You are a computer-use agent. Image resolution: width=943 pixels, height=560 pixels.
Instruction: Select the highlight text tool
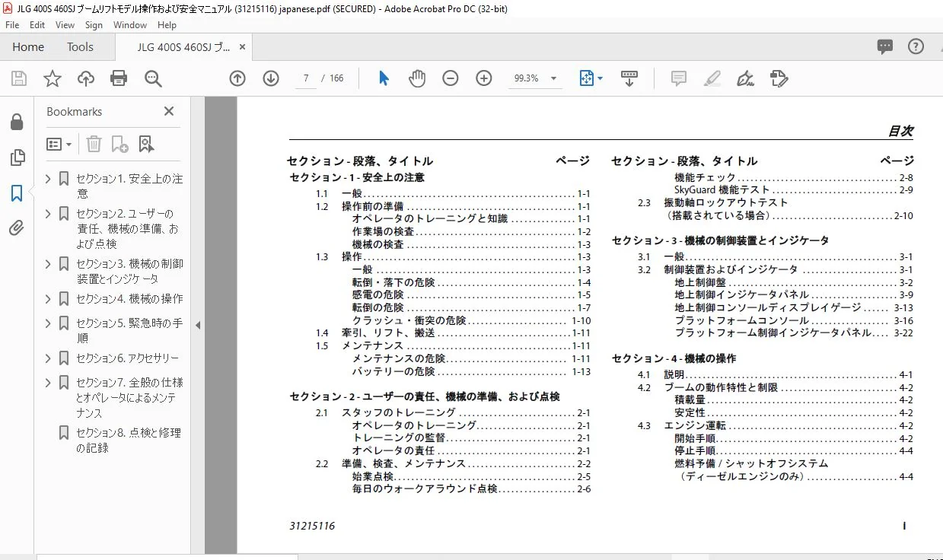pyautogui.click(x=712, y=78)
